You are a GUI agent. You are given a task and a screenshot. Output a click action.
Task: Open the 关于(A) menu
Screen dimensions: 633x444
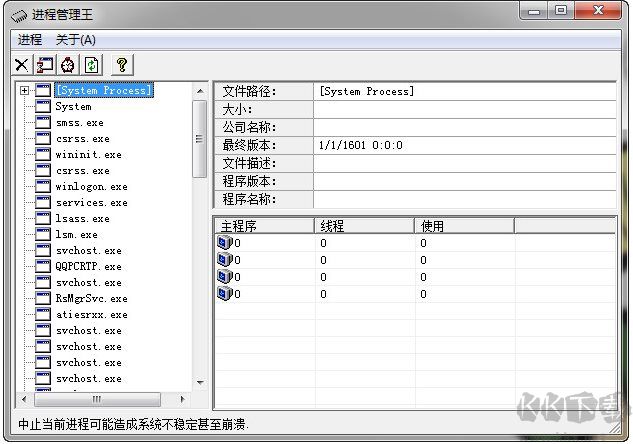click(76, 40)
